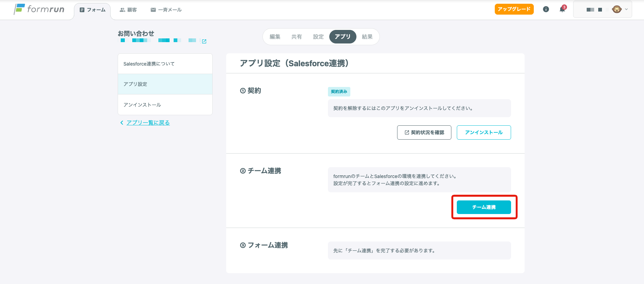Click the monkey avatar icon
This screenshot has width=644, height=284.
[617, 10]
